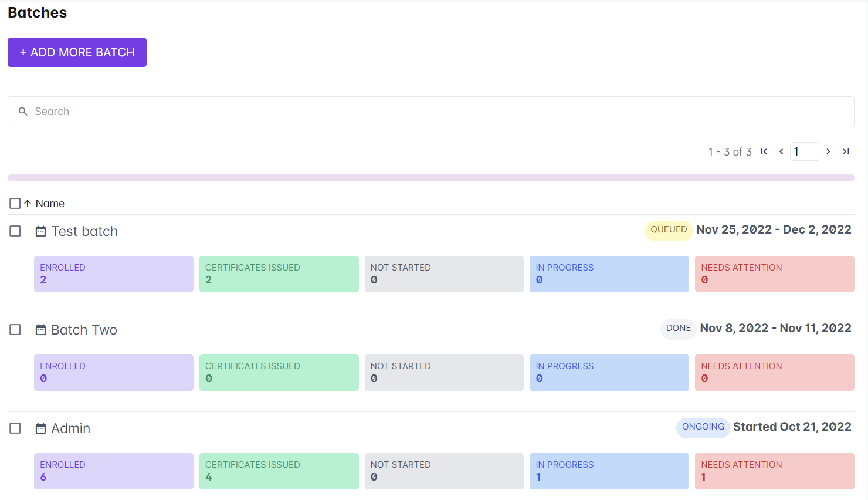Click calendar icon next to Test batch
The height and width of the screenshot is (500, 868).
coord(40,231)
